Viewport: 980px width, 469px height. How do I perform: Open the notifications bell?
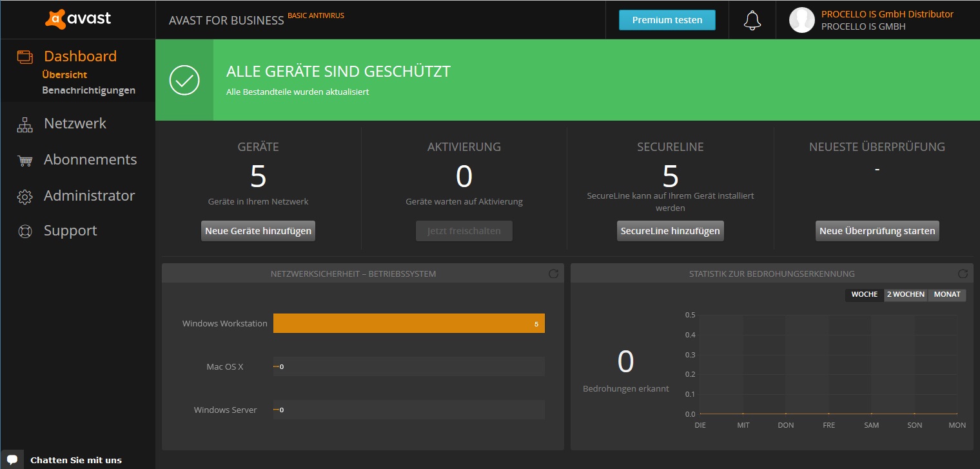coord(752,20)
